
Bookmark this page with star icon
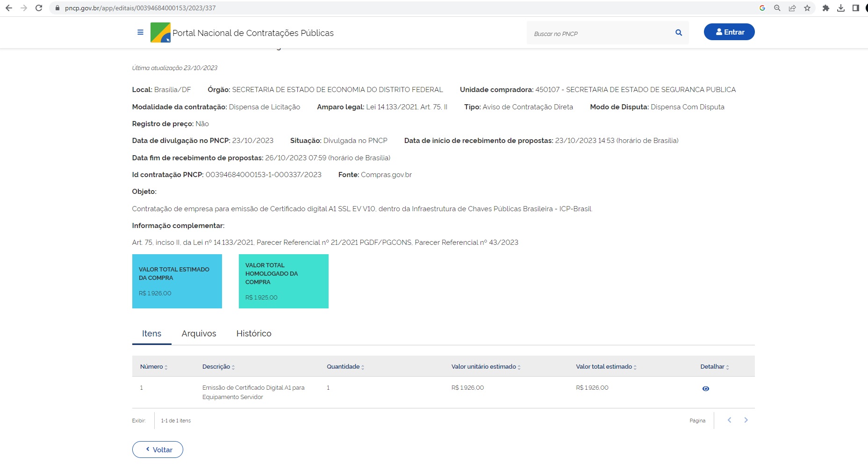(807, 8)
